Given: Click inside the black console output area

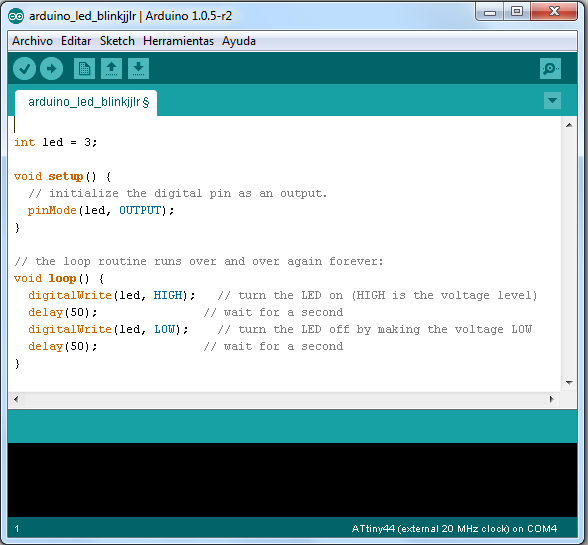Looking at the screenshot, I should [x=292, y=480].
